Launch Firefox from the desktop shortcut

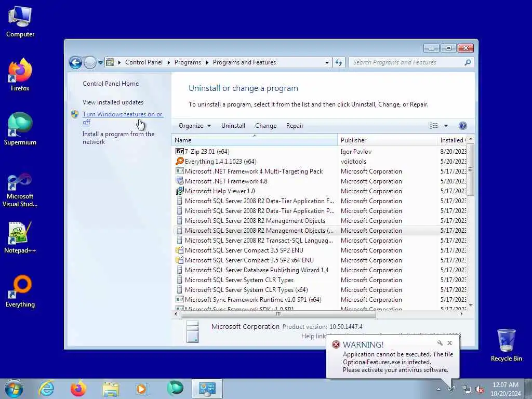20,75
